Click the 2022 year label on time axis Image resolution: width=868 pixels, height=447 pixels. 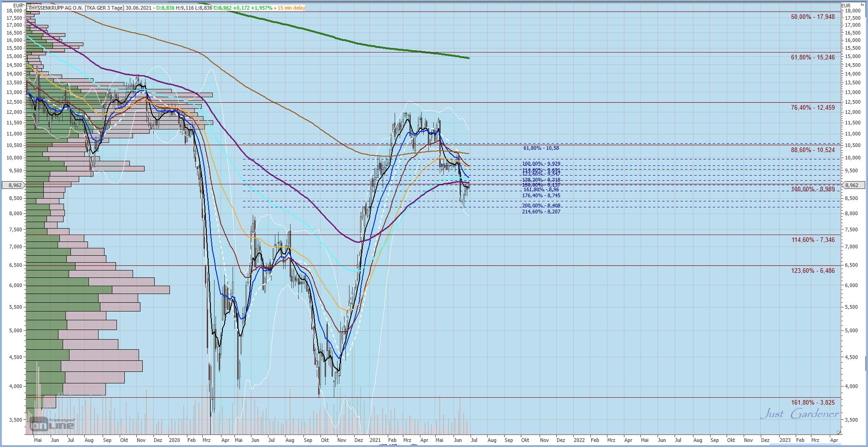[x=579, y=441]
